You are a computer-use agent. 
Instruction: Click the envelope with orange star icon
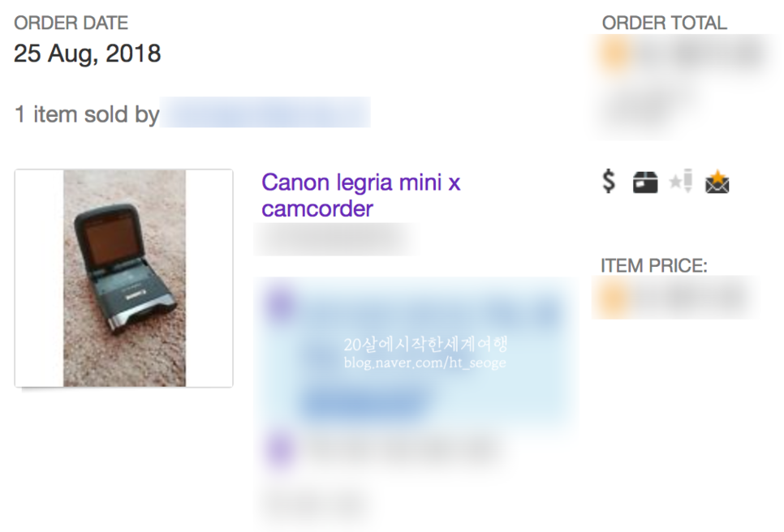click(717, 182)
